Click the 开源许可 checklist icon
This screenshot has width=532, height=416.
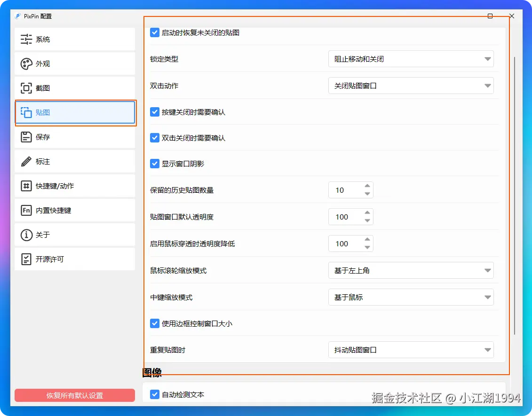tap(26, 259)
